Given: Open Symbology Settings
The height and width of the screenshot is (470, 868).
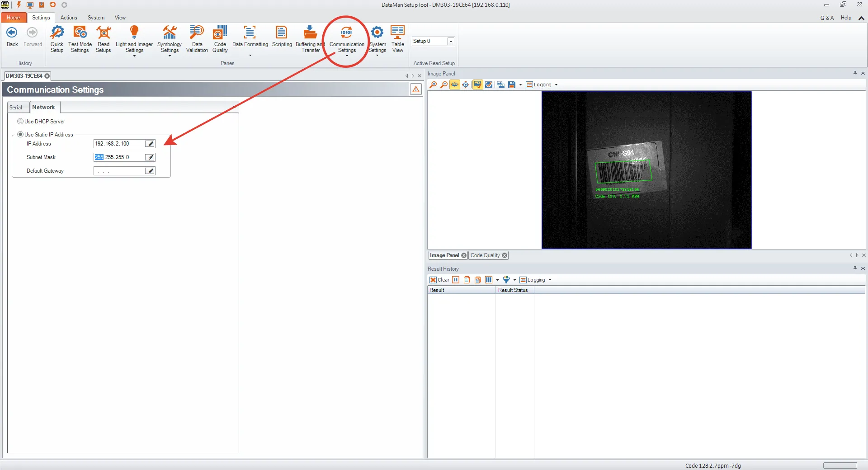Looking at the screenshot, I should [x=170, y=38].
